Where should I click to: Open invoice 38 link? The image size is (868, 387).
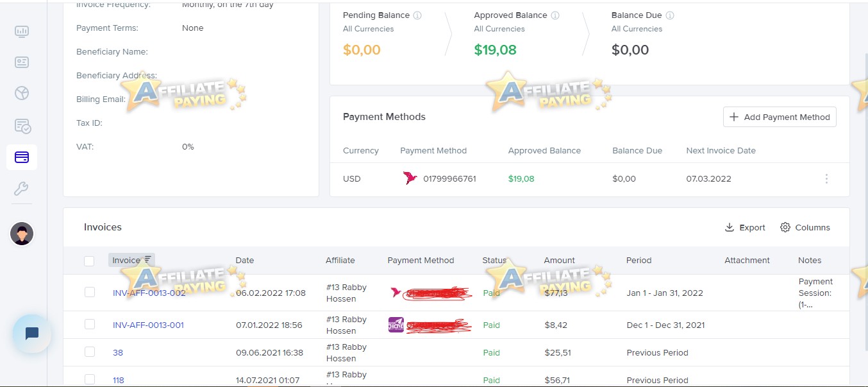(x=118, y=352)
